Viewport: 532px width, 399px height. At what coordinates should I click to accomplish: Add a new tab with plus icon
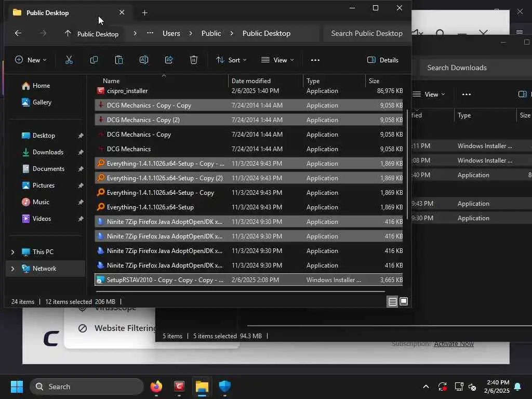point(144,13)
